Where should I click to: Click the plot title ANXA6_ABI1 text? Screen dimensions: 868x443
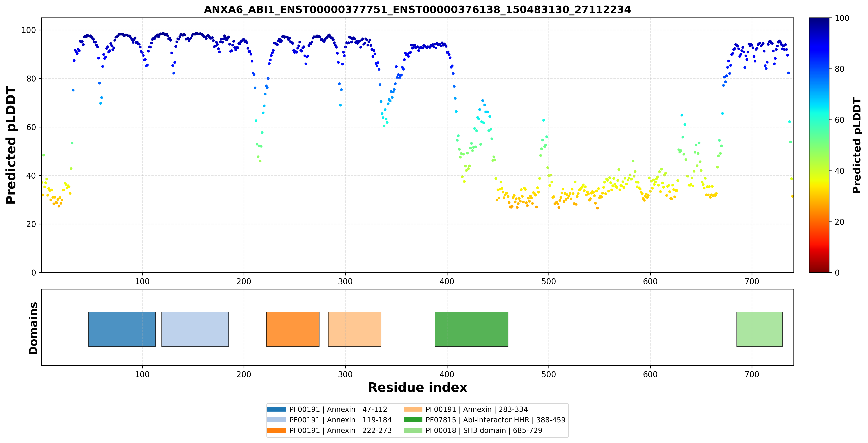(417, 9)
